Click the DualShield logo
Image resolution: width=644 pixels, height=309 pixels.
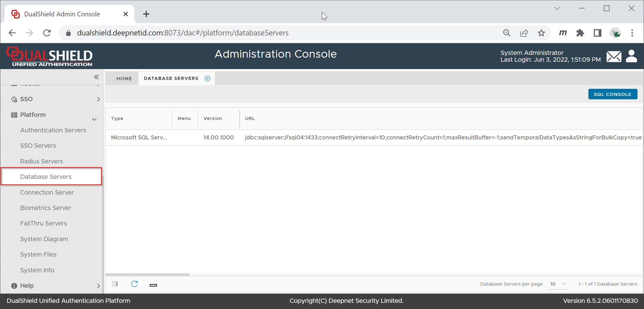coord(49,56)
